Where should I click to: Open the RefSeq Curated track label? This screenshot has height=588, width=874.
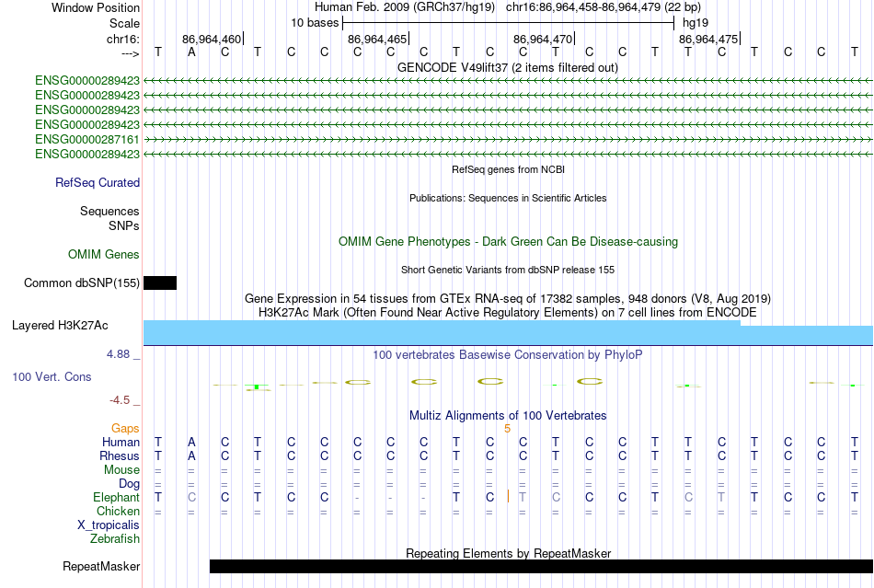click(98, 183)
